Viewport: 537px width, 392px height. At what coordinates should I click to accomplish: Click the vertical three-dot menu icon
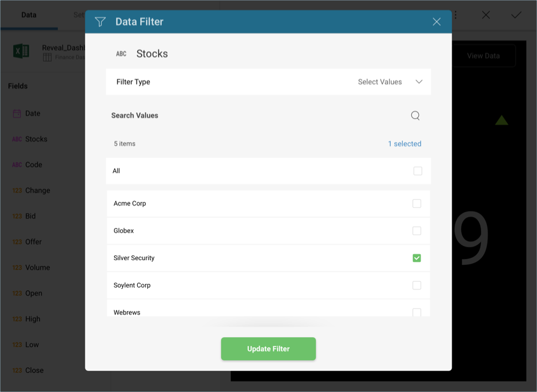455,15
